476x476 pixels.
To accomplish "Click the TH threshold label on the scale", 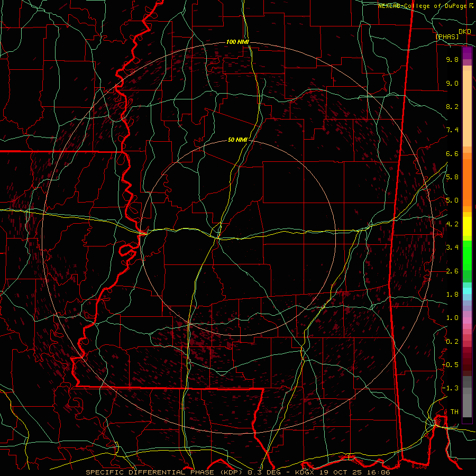I will pos(454,412).
